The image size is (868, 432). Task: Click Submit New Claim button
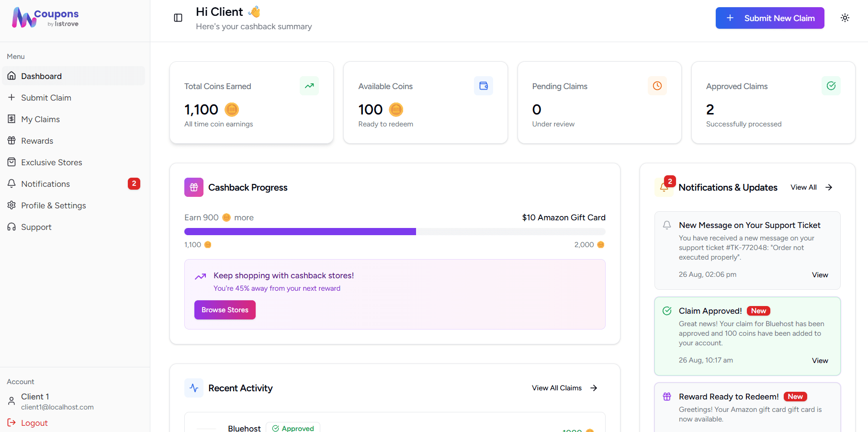click(770, 18)
